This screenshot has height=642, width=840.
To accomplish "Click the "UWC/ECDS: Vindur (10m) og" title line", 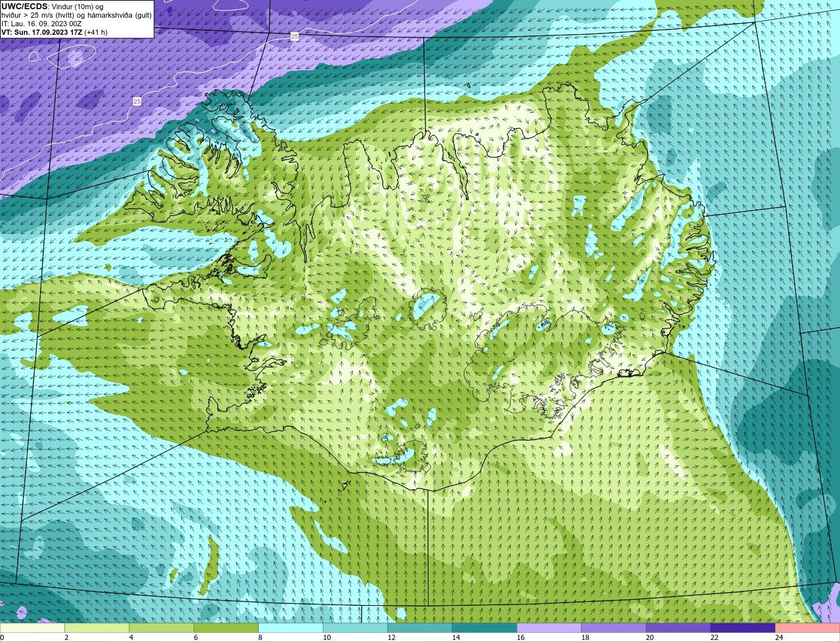I will point(52,6).
